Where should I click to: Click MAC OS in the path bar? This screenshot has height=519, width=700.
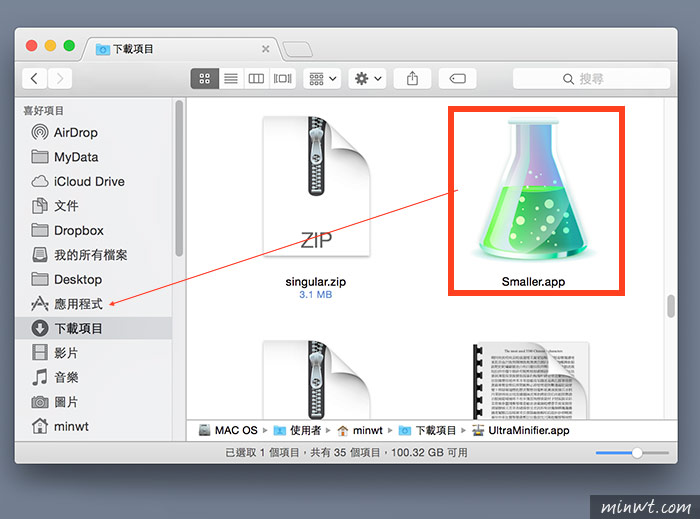(x=228, y=431)
